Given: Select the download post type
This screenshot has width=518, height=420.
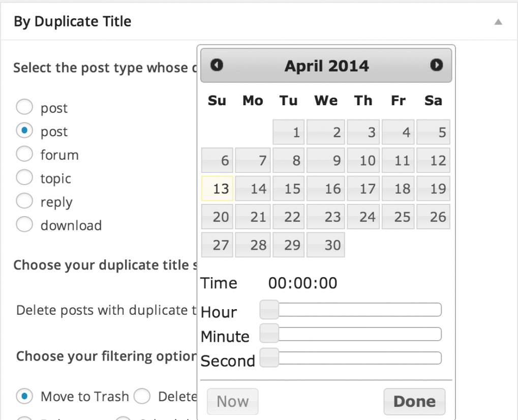Looking at the screenshot, I should pos(24,224).
